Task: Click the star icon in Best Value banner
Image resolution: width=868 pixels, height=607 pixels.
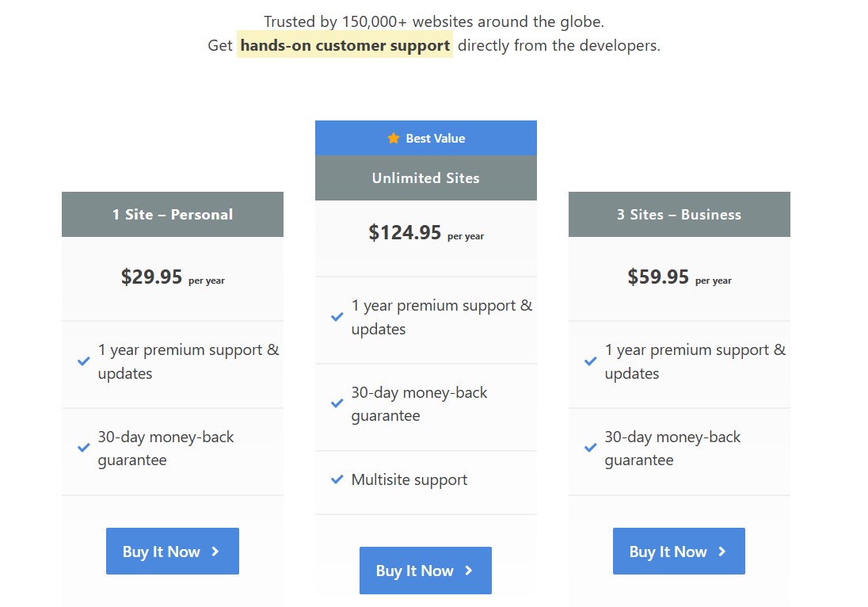Action: 394,137
